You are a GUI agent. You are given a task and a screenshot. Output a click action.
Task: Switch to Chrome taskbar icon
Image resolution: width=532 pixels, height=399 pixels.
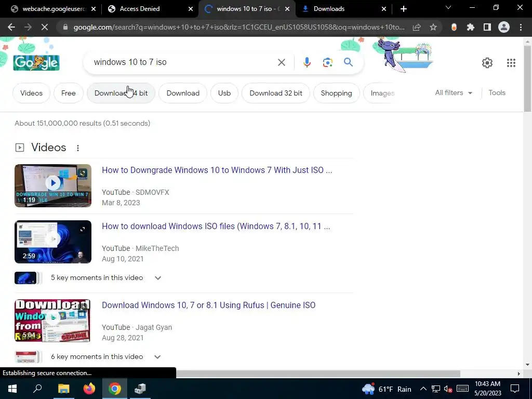point(115,389)
